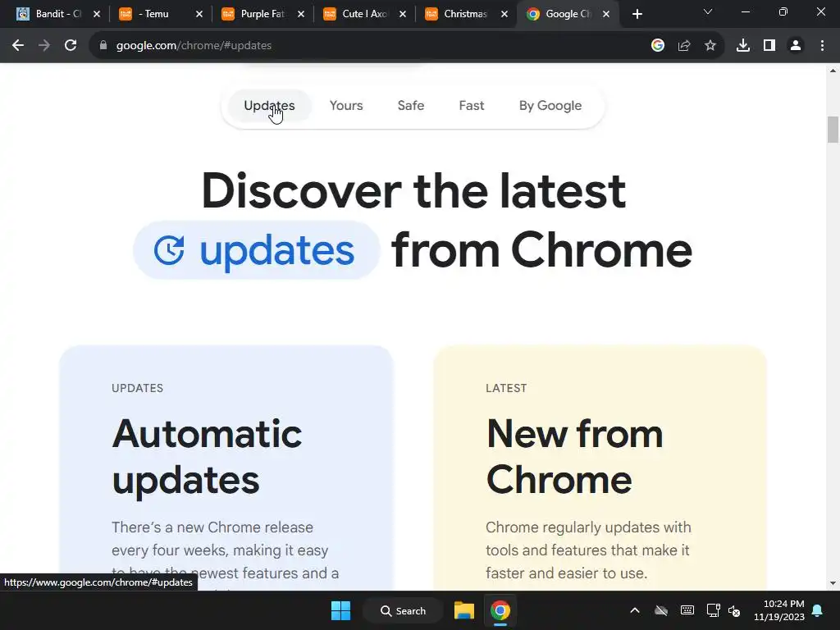Image resolution: width=840 pixels, height=630 pixels.
Task: Open the Chrome profile icon
Action: [x=796, y=46]
